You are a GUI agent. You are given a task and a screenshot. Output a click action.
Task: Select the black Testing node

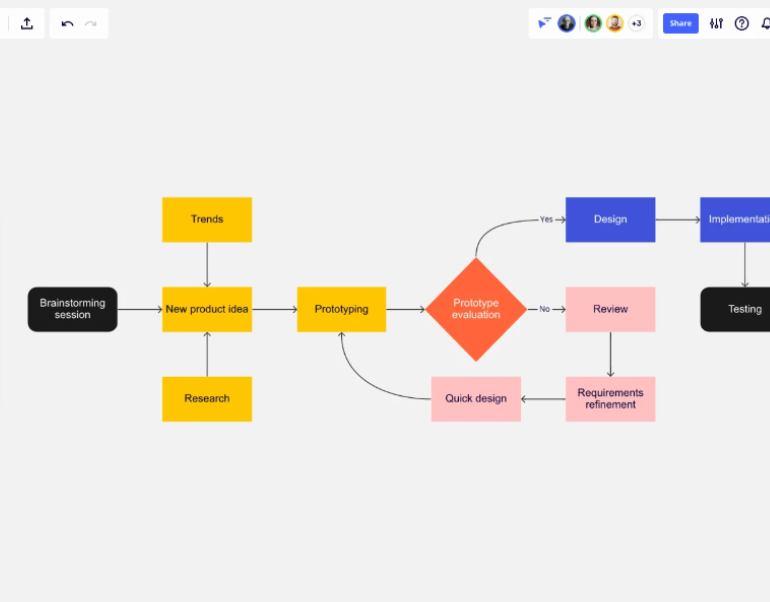[x=735, y=309]
